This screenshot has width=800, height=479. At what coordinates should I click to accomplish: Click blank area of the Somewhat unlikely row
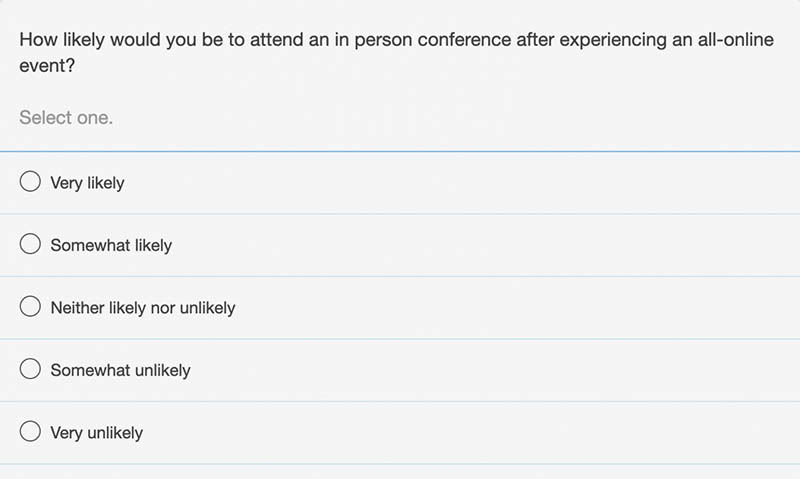pyautogui.click(x=495, y=370)
